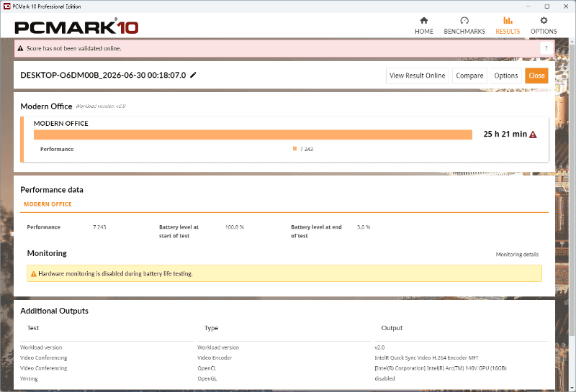
Task: Click the 'Workload version: v2.0' text
Action: (101, 106)
